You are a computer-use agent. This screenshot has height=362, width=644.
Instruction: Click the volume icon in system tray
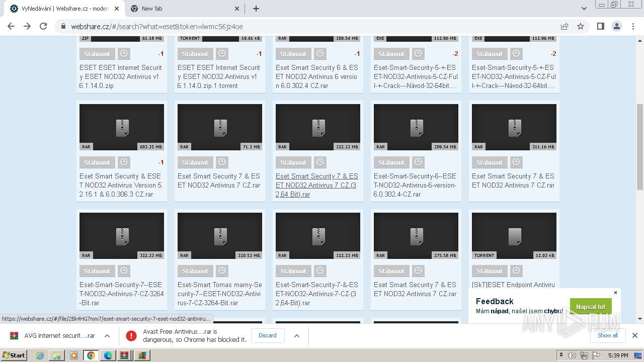(572, 355)
